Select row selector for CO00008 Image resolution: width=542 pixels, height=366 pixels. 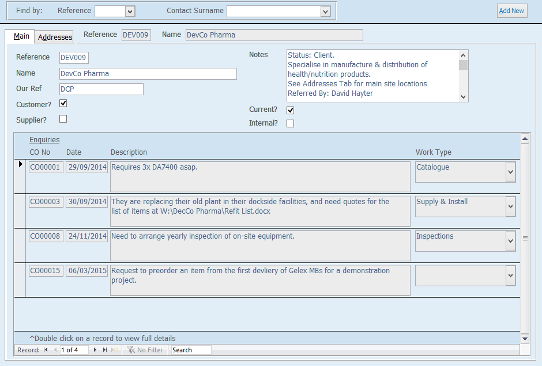(20, 245)
